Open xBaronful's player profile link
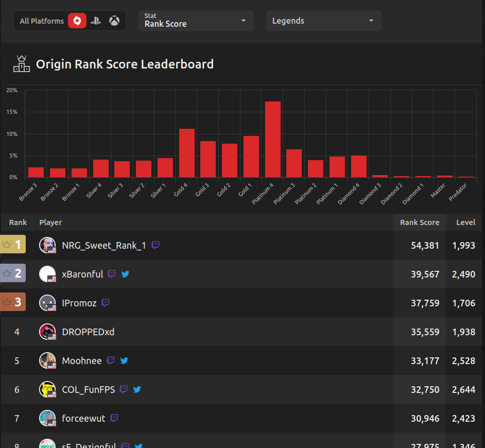The height and width of the screenshot is (448, 485). [x=82, y=274]
